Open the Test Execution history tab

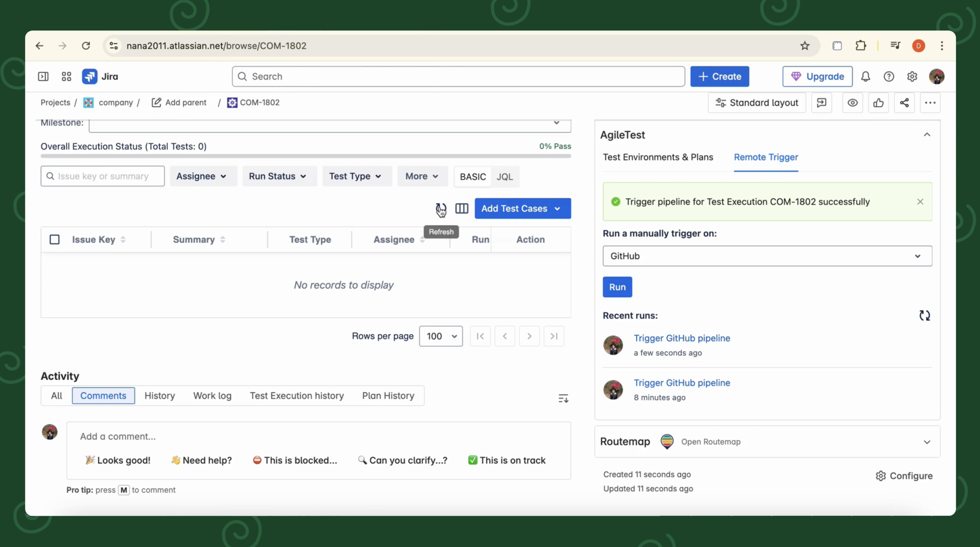[x=296, y=396]
